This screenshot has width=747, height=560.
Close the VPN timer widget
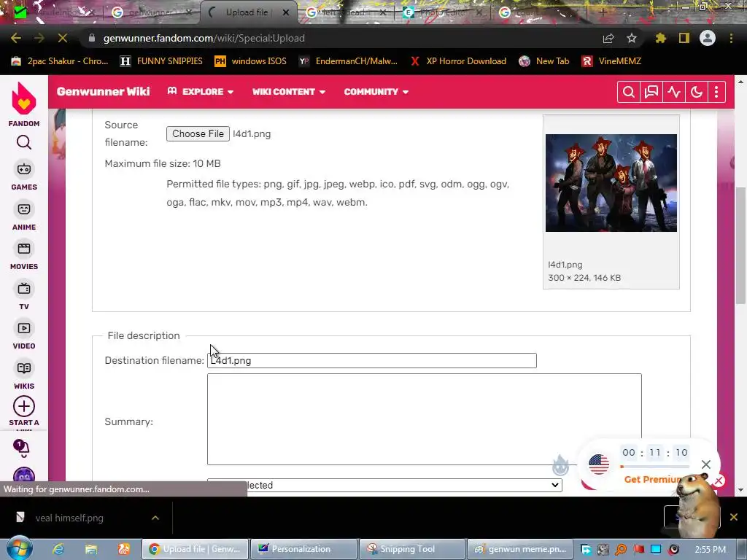(x=706, y=464)
